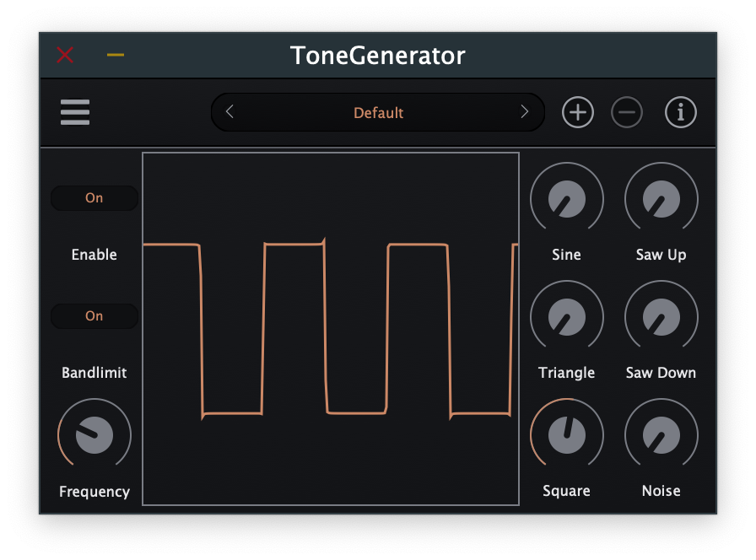Go to the previous preset with left chevron

pyautogui.click(x=229, y=111)
